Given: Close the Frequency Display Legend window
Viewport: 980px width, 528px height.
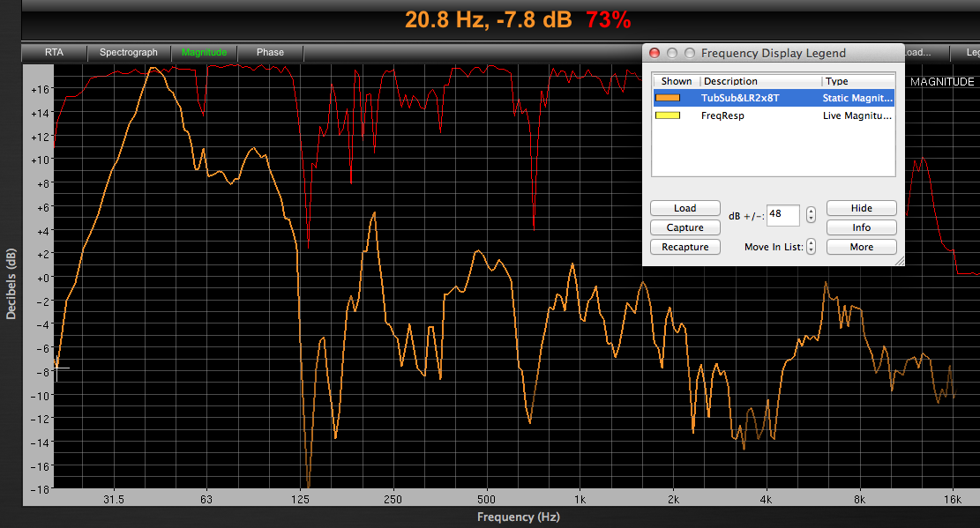Looking at the screenshot, I should pyautogui.click(x=655, y=53).
